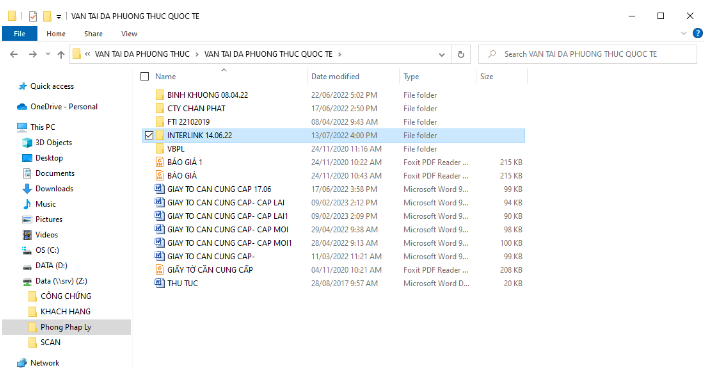
Task: Select the GIẤY TỜ CẦN CUNG CẤP PDF icon
Action: [x=159, y=269]
